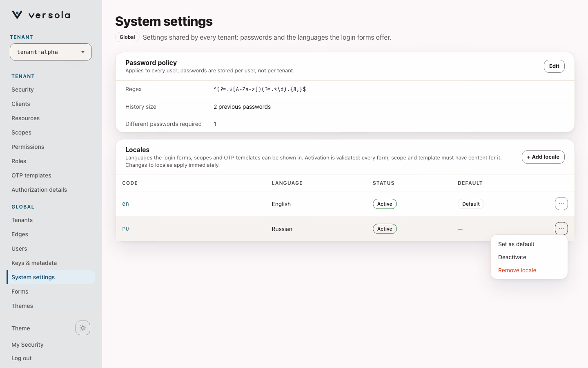Click the Versola wordmark text
588x368 pixels.
click(x=49, y=15)
